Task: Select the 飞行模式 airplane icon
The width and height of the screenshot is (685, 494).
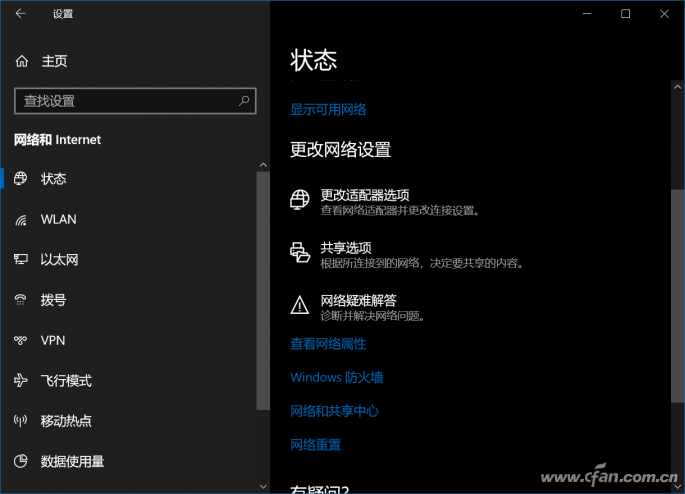Action: pos(21,380)
